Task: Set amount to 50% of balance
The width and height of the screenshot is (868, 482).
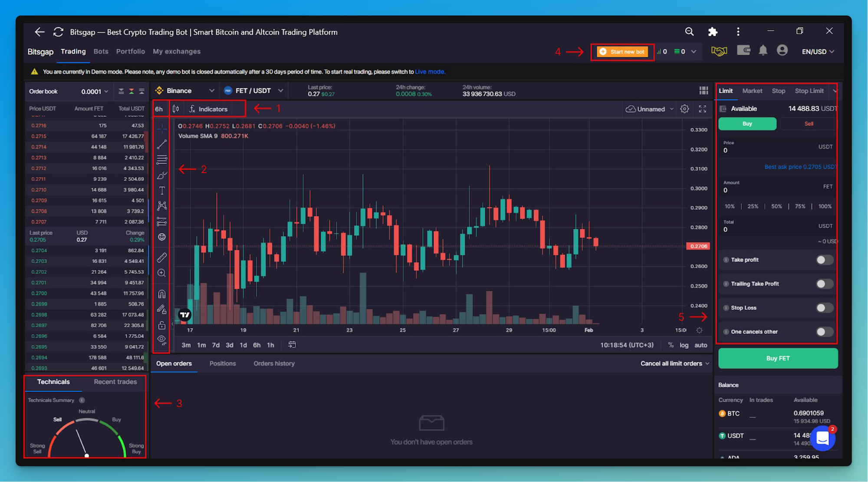Action: click(x=776, y=207)
